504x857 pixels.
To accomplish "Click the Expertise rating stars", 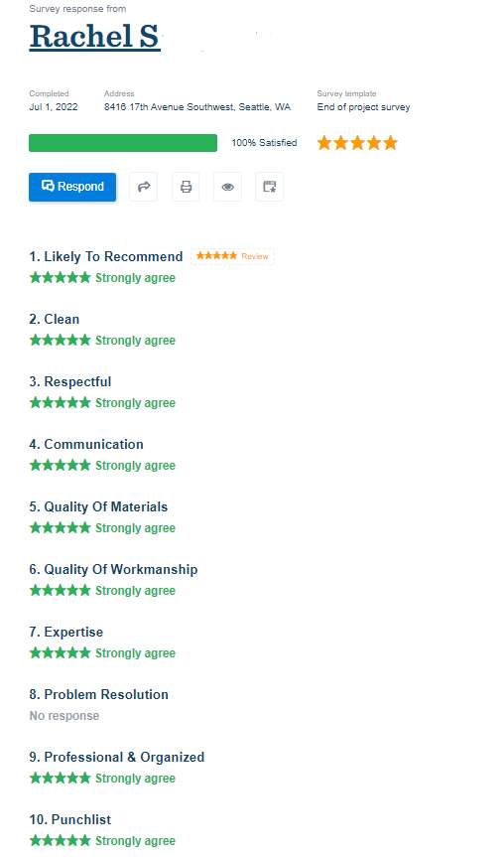I will pos(61,653).
